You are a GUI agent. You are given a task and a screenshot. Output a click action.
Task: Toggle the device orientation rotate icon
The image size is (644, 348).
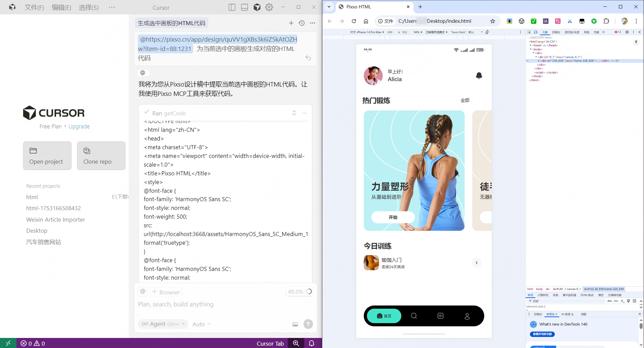click(x=487, y=32)
